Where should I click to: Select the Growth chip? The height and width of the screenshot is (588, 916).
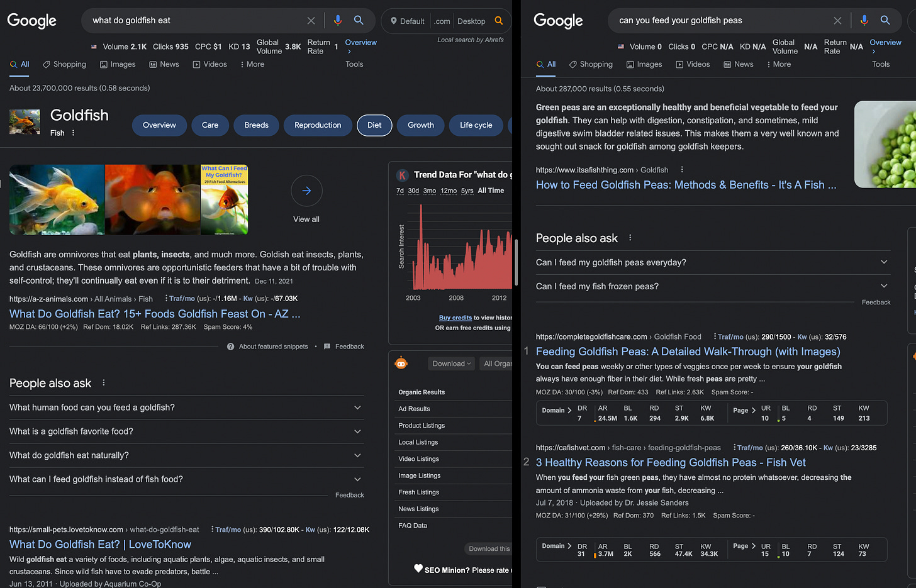pyautogui.click(x=421, y=125)
